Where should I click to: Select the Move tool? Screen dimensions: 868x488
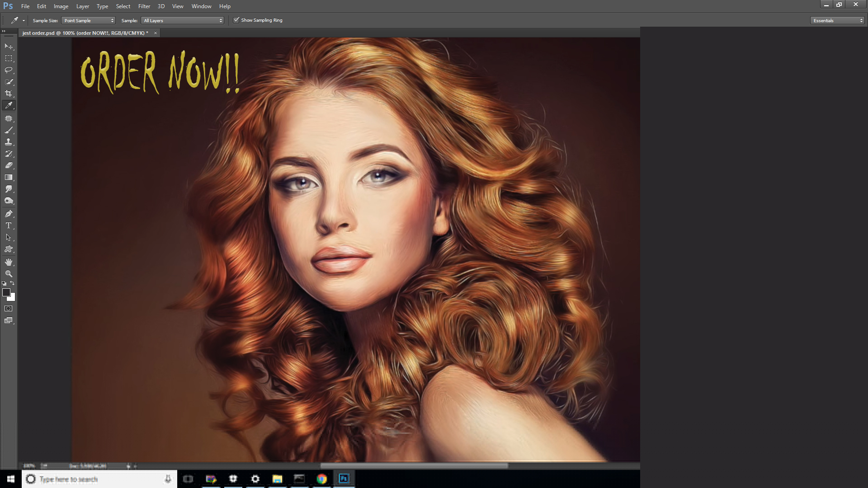8,47
